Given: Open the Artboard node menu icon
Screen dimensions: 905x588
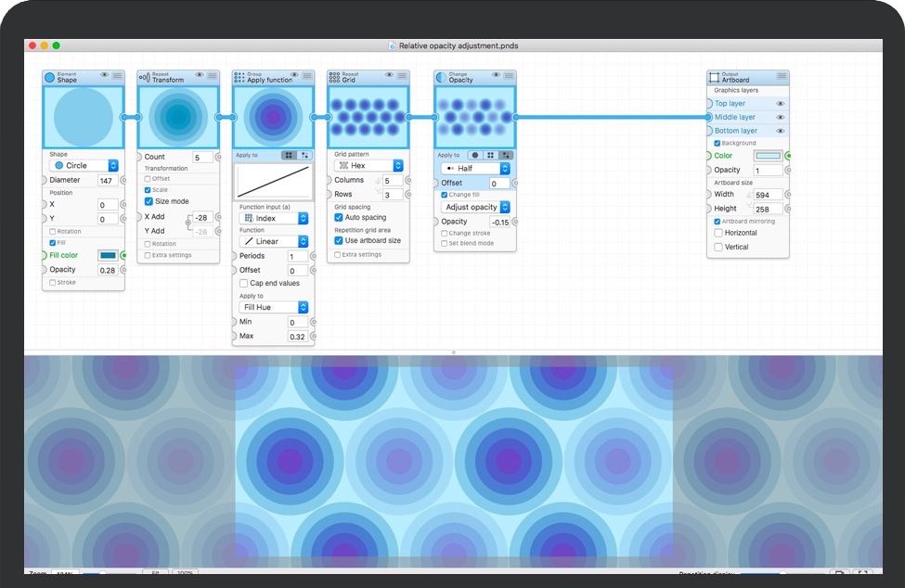Looking at the screenshot, I should (x=782, y=76).
